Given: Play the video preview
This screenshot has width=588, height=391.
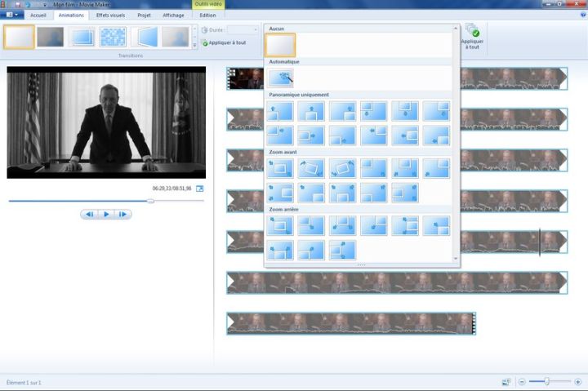Looking at the screenshot, I should pyautogui.click(x=106, y=214).
